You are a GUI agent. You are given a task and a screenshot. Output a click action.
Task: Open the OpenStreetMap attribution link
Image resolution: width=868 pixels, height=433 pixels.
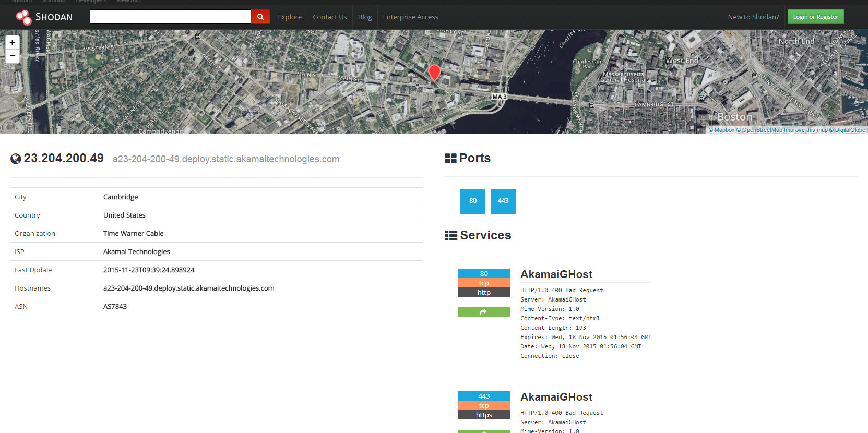[x=759, y=130]
